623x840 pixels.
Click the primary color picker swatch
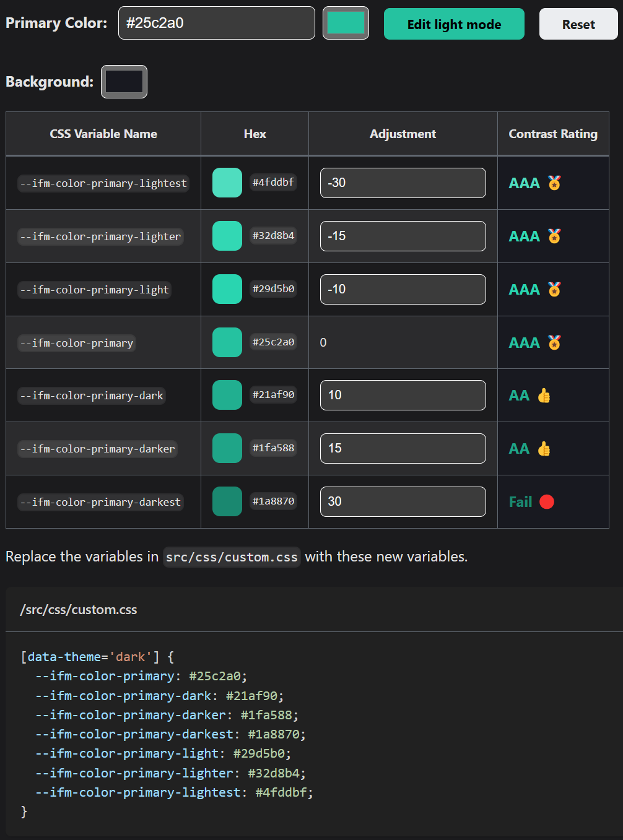coord(346,23)
